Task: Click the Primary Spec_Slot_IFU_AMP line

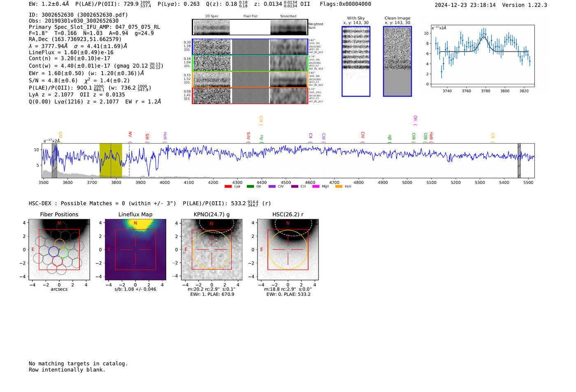Action: (95, 27)
